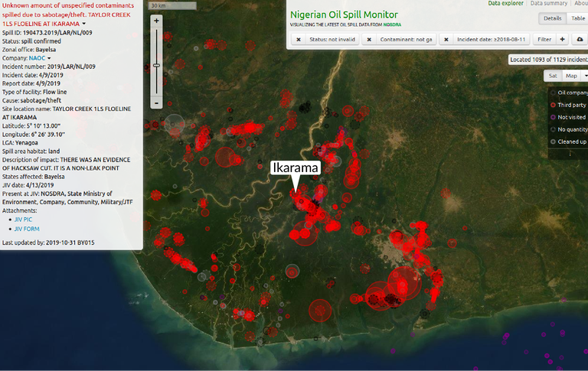Select the Map base layer

coord(571,76)
